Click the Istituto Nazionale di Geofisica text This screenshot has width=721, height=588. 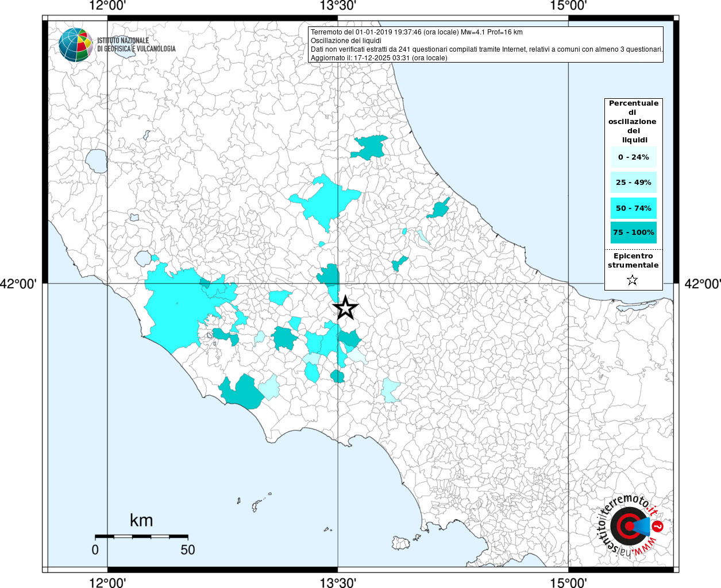[136, 45]
